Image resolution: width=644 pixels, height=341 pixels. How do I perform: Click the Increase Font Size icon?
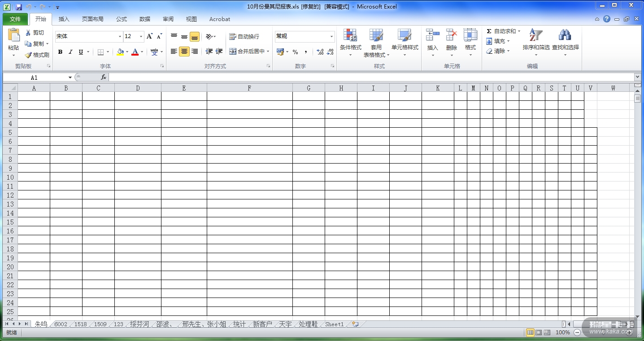pyautogui.click(x=150, y=36)
